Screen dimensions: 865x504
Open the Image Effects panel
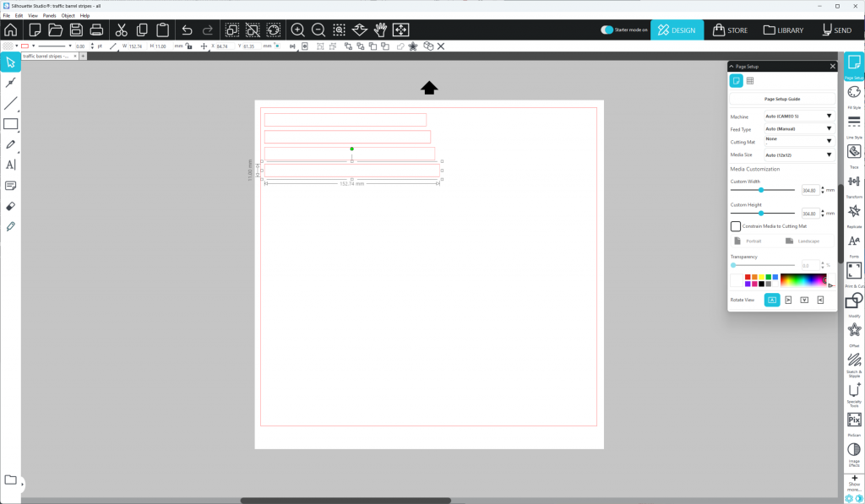854,454
